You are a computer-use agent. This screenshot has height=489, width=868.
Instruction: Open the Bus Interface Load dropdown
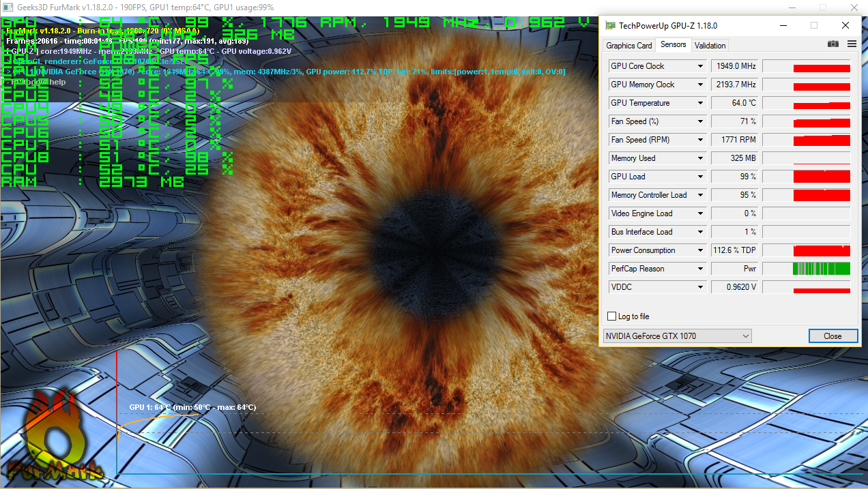(700, 232)
